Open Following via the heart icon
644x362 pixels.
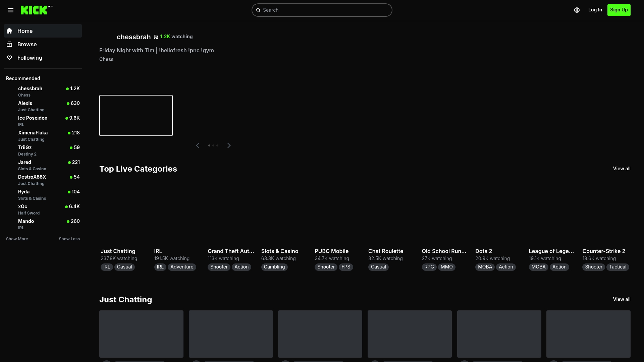(10, 58)
